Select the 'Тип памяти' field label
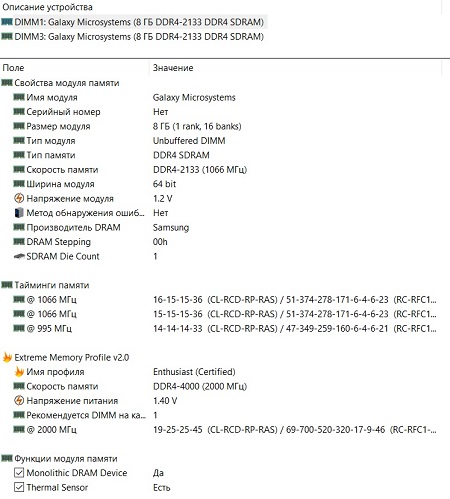 tap(51, 155)
